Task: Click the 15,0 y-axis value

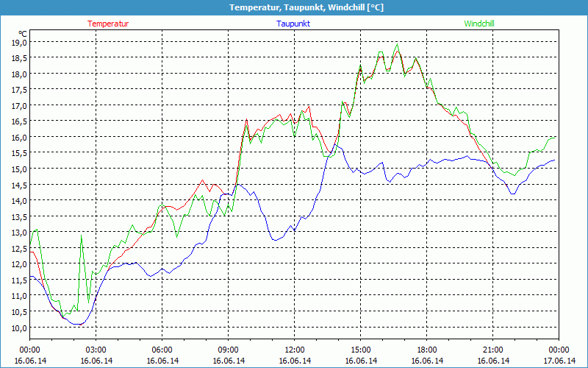Action: click(x=18, y=169)
